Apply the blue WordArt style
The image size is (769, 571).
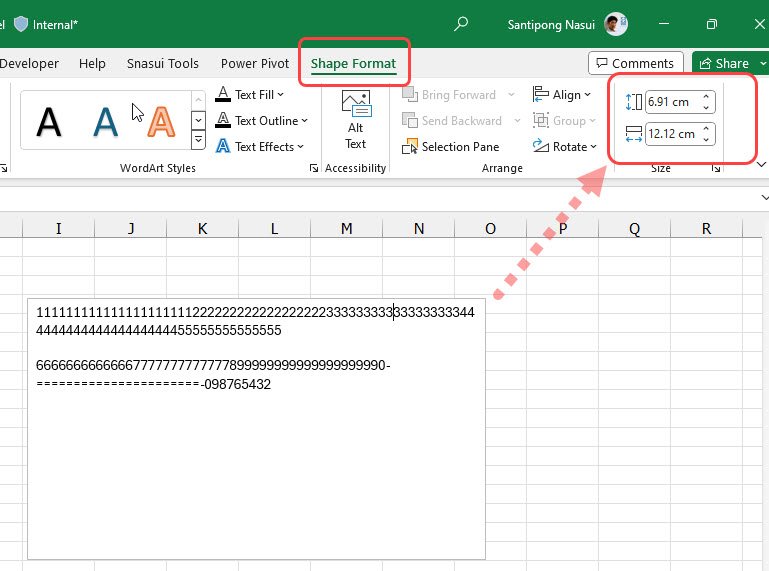click(105, 121)
